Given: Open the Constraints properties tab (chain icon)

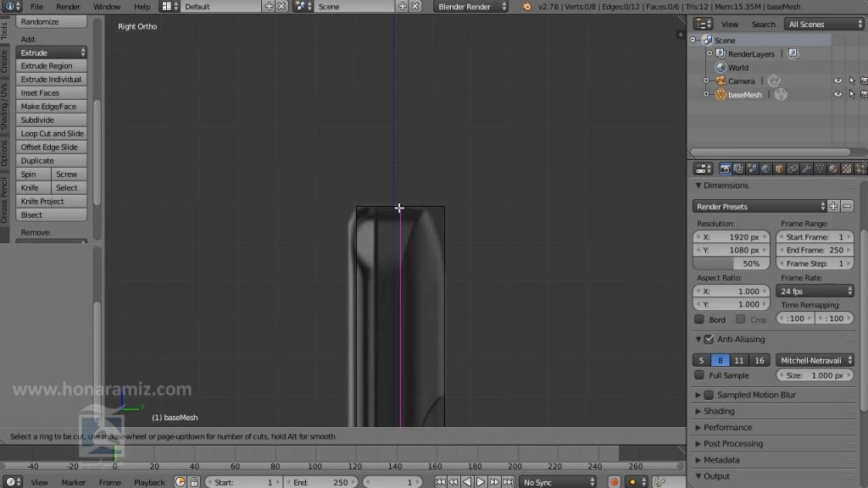Looking at the screenshot, I should click(793, 169).
